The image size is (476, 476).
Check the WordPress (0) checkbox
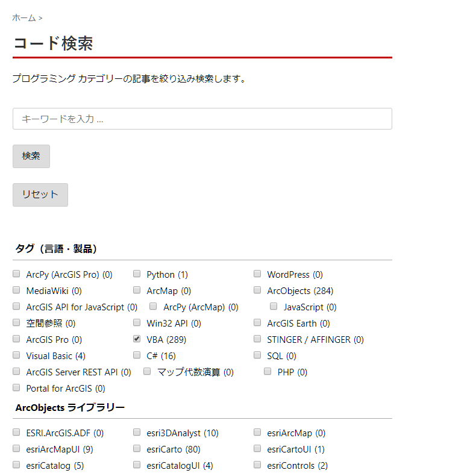coord(257,274)
